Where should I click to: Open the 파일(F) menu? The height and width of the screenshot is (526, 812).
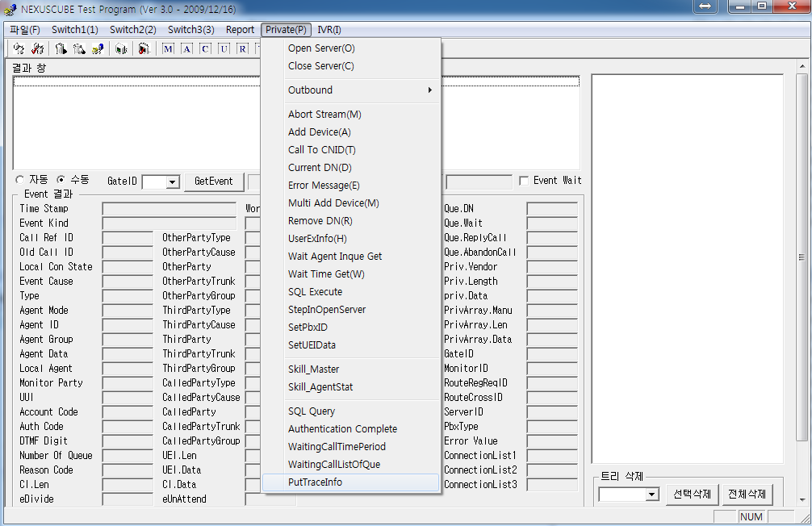coord(25,30)
